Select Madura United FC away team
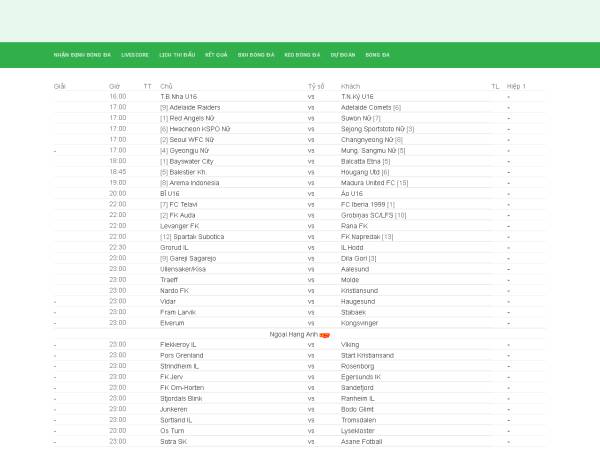 [370, 182]
